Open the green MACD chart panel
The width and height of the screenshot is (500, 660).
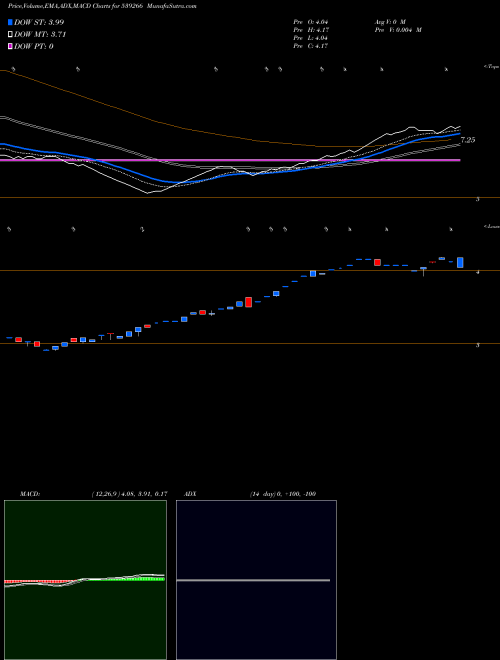pyautogui.click(x=85, y=580)
